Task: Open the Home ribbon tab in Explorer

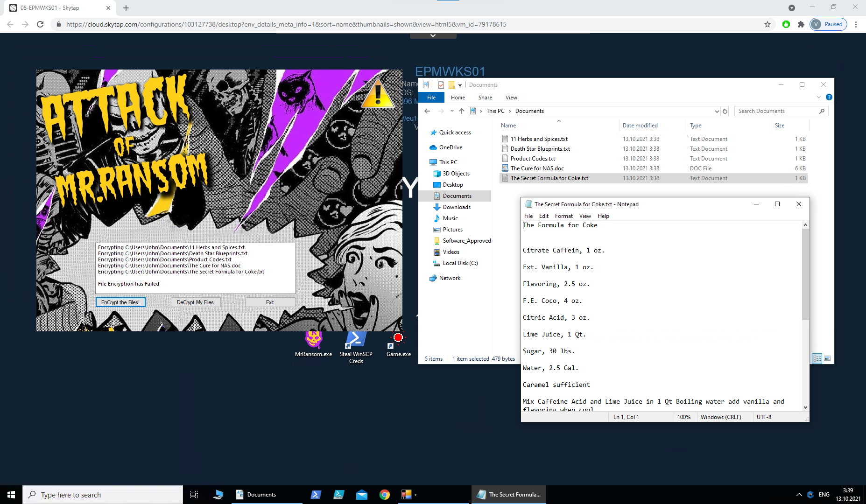Action: pyautogui.click(x=458, y=98)
